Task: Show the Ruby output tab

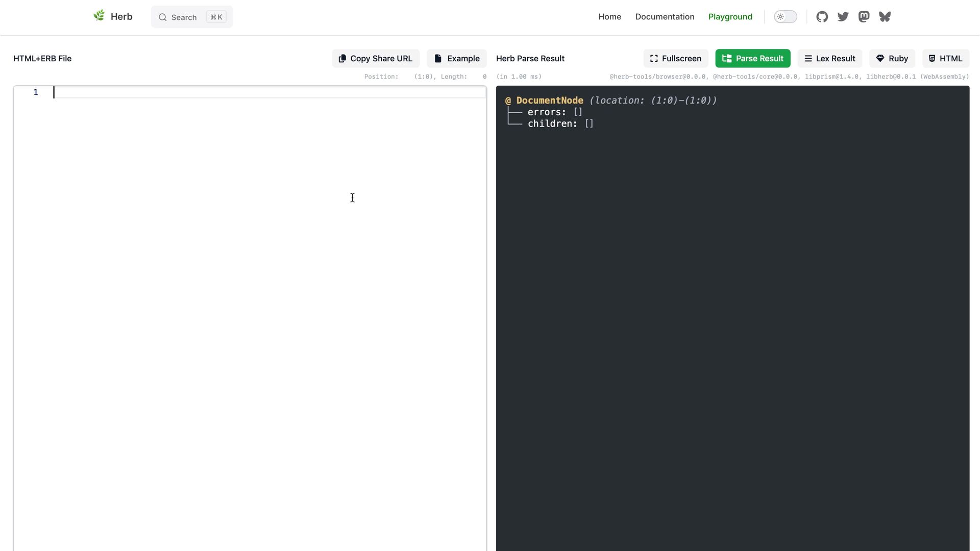Action: [892, 59]
